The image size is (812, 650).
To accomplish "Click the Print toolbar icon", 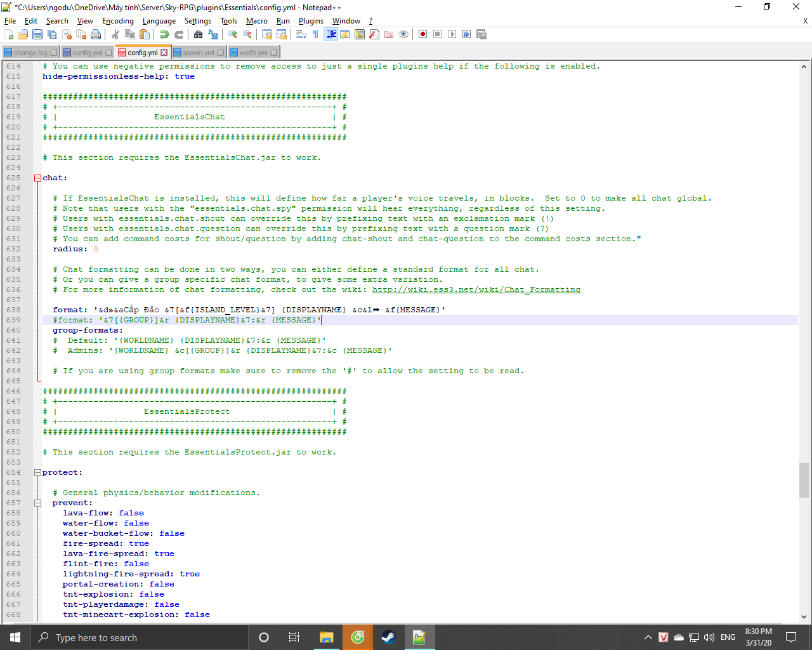I will pos(96,34).
